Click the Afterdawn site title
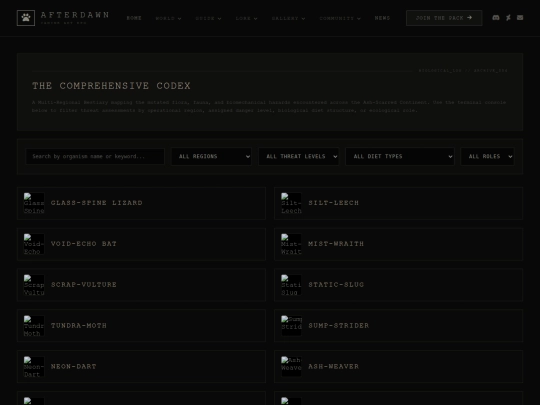Screen dimensions: 540x405 click(x=75, y=15)
